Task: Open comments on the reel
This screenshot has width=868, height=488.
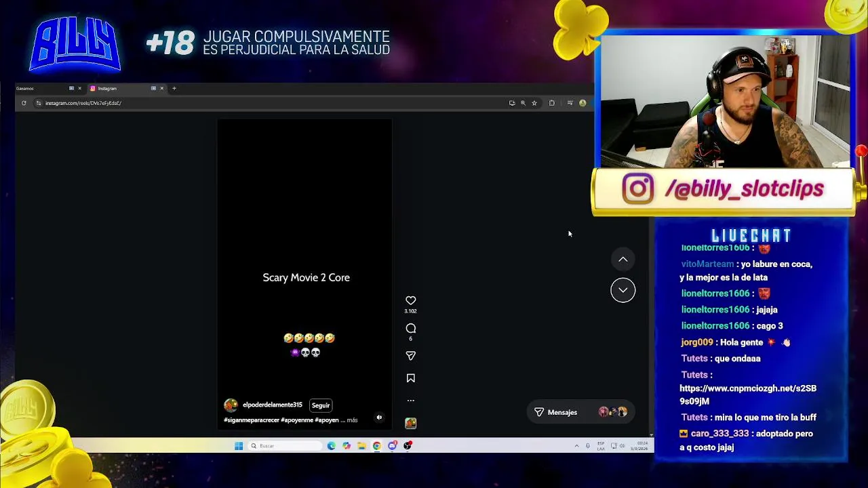Action: (410, 328)
